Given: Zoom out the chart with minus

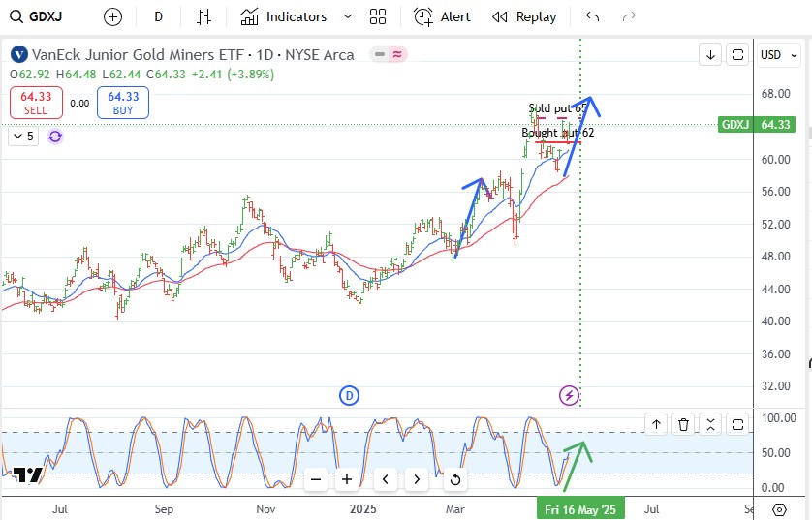Looking at the screenshot, I should (x=316, y=479).
